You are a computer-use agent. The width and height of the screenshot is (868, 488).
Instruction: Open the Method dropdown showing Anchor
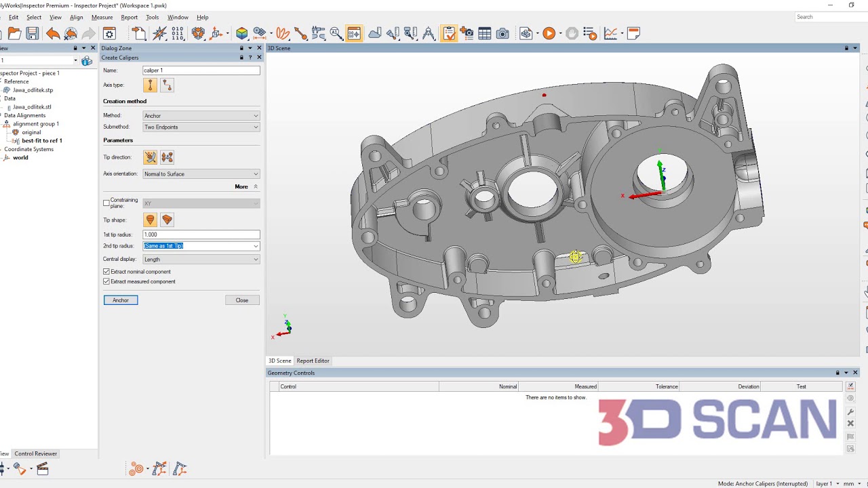point(201,115)
